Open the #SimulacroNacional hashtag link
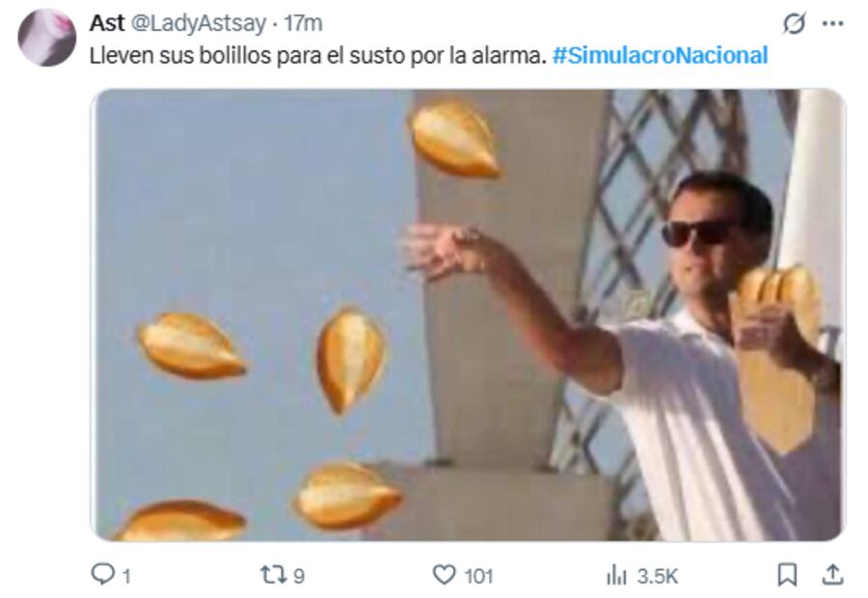Image resolution: width=868 pixels, height=598 pixels. tap(660, 55)
